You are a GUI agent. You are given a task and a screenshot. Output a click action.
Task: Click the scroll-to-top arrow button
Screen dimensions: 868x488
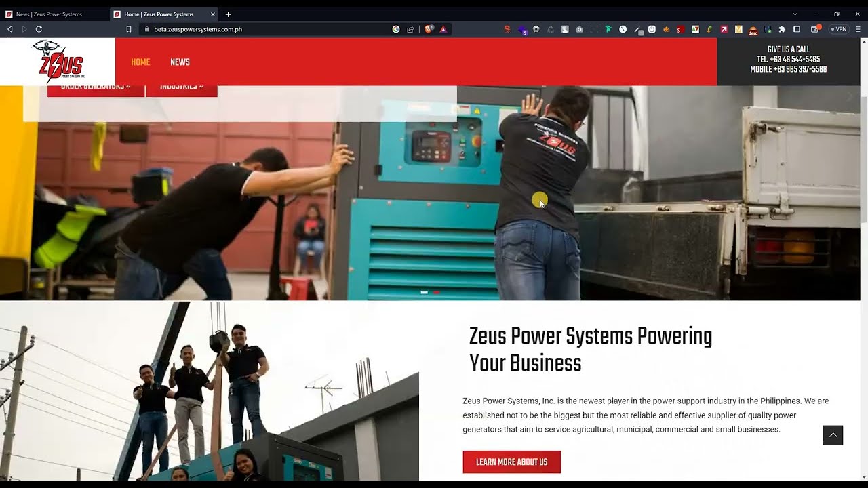coord(833,435)
